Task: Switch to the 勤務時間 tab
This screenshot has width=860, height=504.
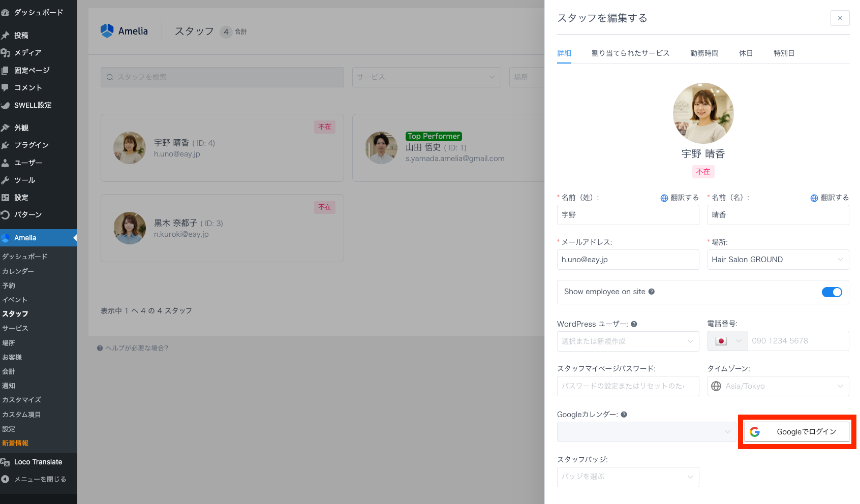Action: tap(704, 53)
